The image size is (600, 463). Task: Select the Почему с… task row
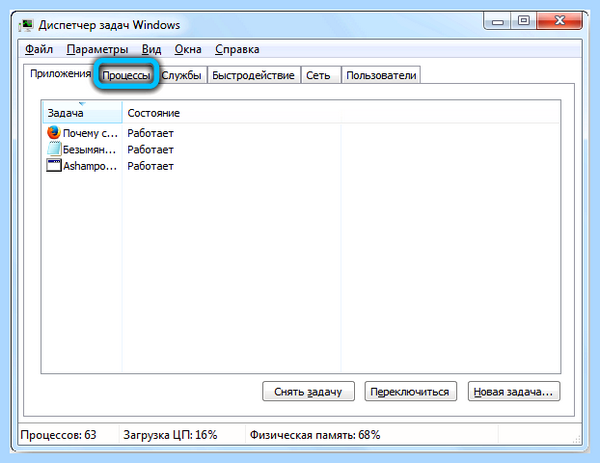[x=300, y=133]
